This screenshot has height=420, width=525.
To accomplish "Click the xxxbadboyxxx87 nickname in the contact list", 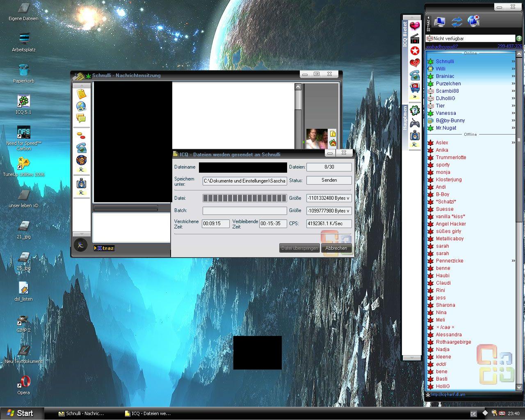I will pyautogui.click(x=442, y=47).
